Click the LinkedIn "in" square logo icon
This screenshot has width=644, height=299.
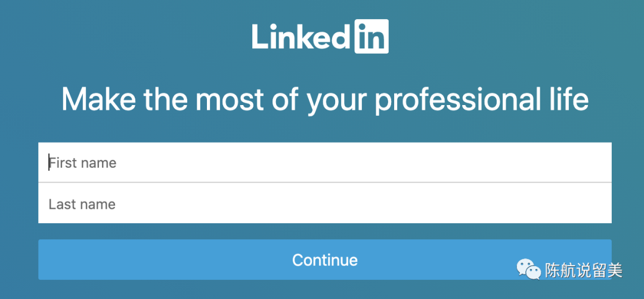tap(371, 36)
